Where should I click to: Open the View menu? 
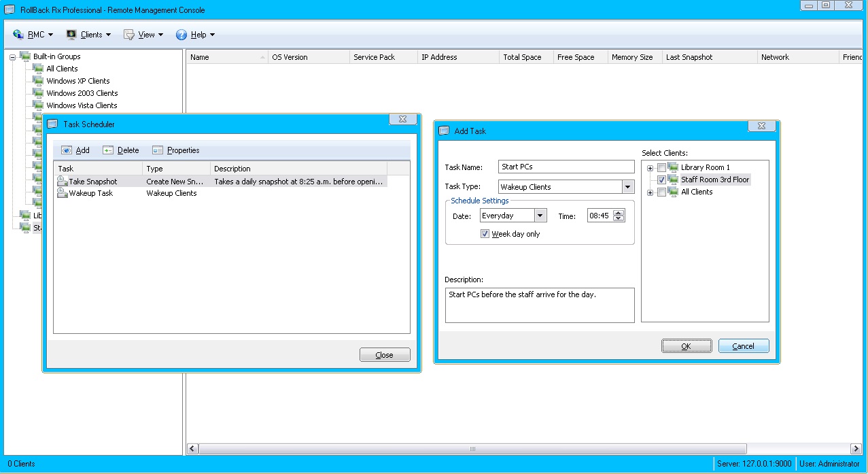143,35
